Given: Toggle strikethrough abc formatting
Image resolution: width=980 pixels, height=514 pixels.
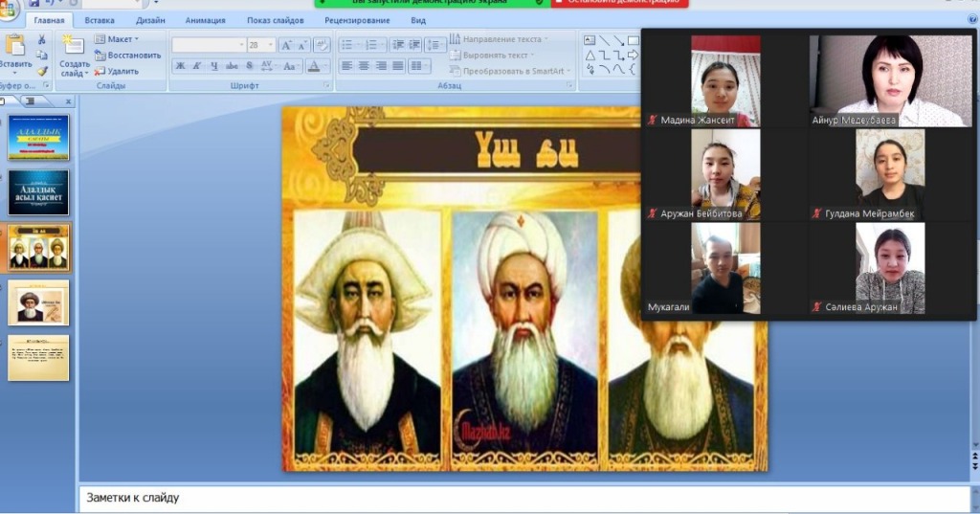Looking at the screenshot, I should (x=232, y=66).
